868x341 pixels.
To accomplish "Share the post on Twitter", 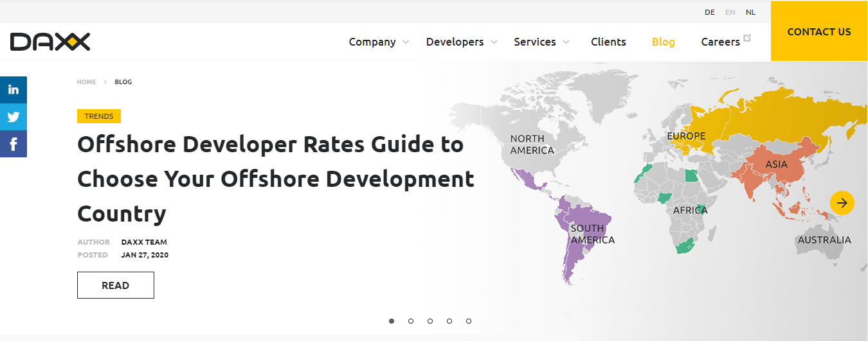I will point(14,116).
